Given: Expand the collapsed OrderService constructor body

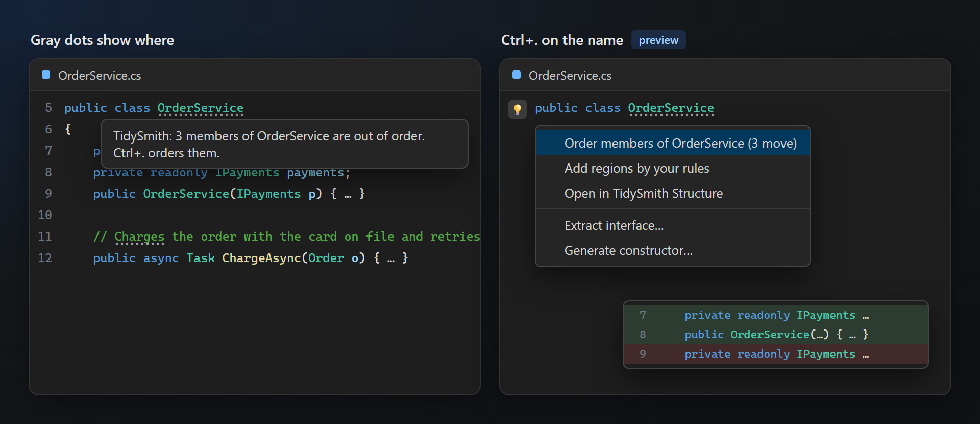Looking at the screenshot, I should (348, 194).
